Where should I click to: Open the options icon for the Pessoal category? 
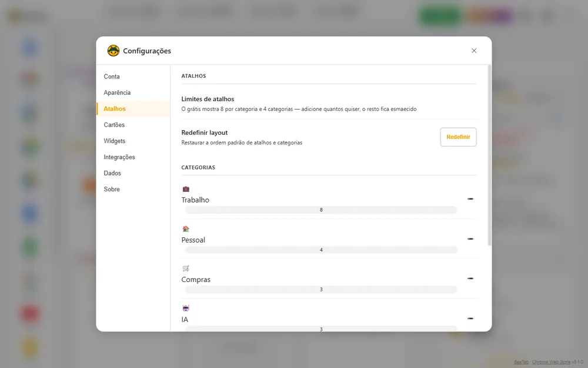[470, 239]
